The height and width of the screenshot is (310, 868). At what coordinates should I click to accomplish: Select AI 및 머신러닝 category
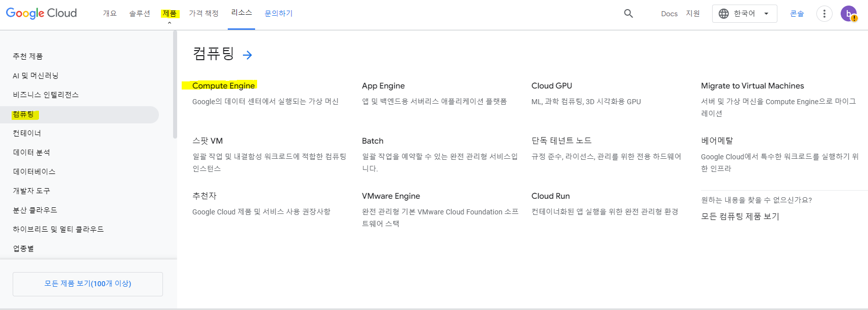point(35,75)
